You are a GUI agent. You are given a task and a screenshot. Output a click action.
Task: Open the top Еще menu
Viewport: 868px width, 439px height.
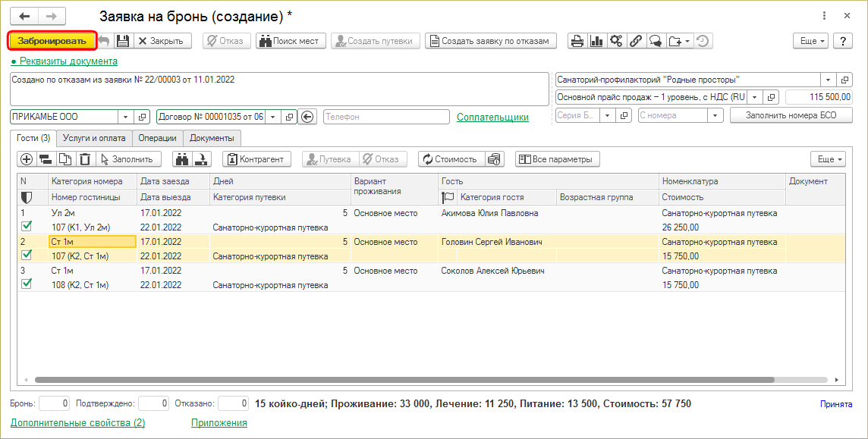(x=811, y=41)
